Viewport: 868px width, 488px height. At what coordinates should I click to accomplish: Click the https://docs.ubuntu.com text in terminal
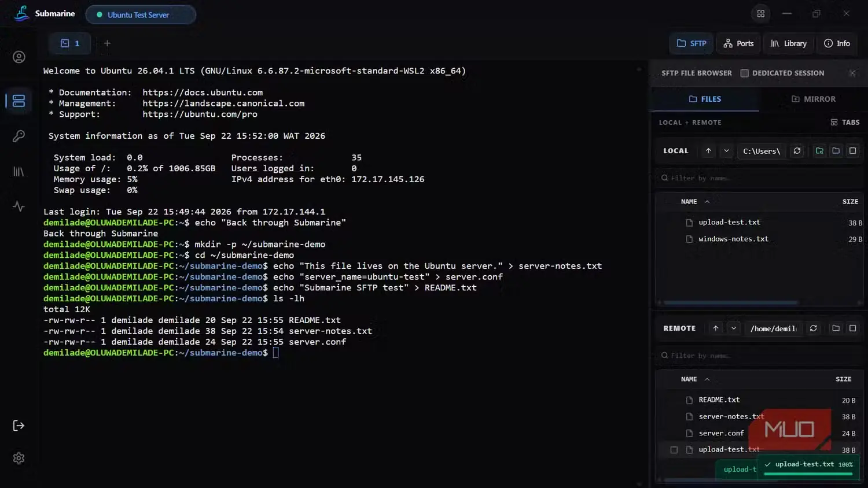(x=203, y=93)
